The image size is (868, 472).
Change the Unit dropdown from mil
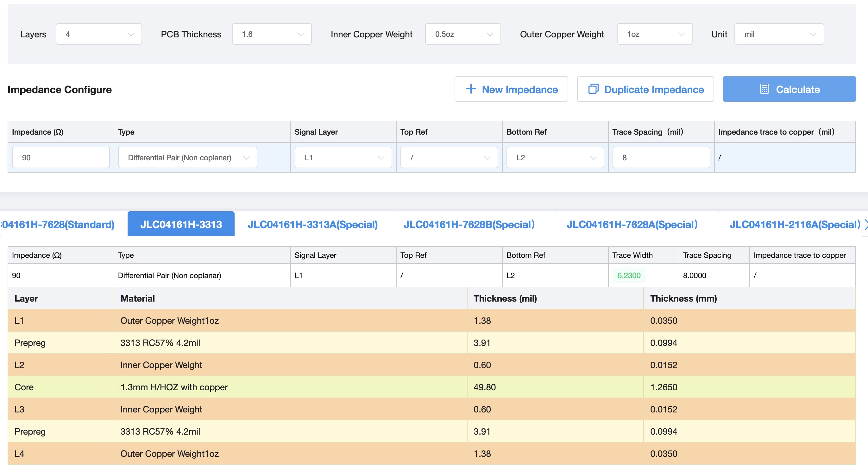tap(779, 34)
